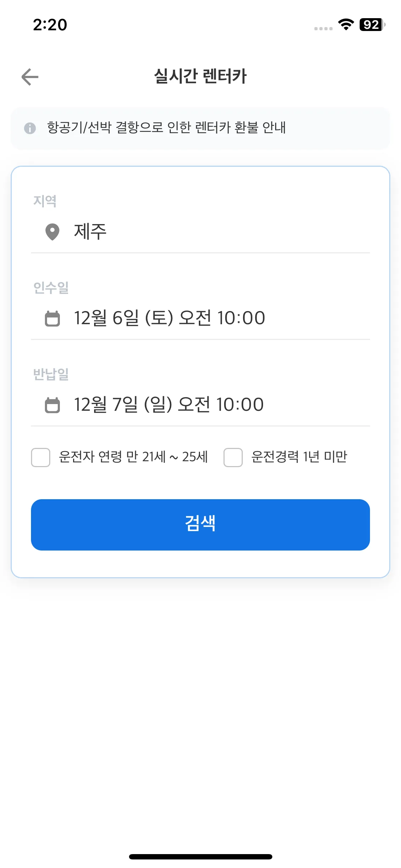The width and height of the screenshot is (401, 868).
Task: Tap the calendar icon for 반납일
Action: pyautogui.click(x=52, y=405)
